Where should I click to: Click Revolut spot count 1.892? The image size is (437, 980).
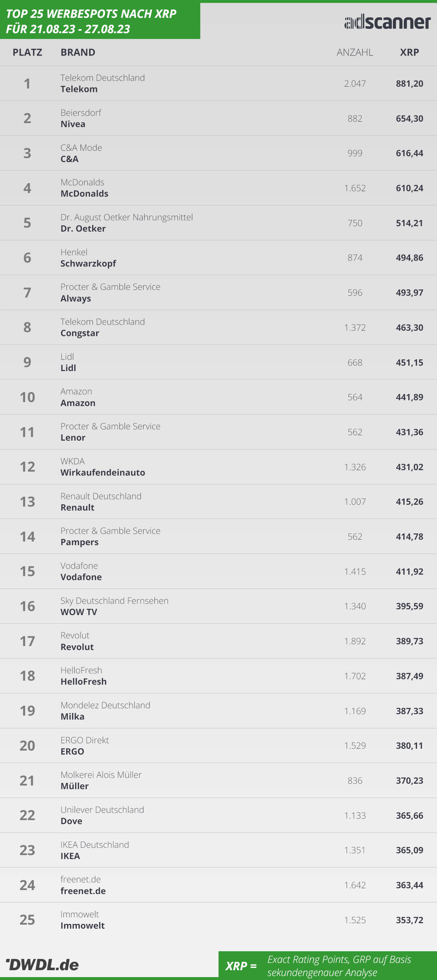click(x=354, y=641)
